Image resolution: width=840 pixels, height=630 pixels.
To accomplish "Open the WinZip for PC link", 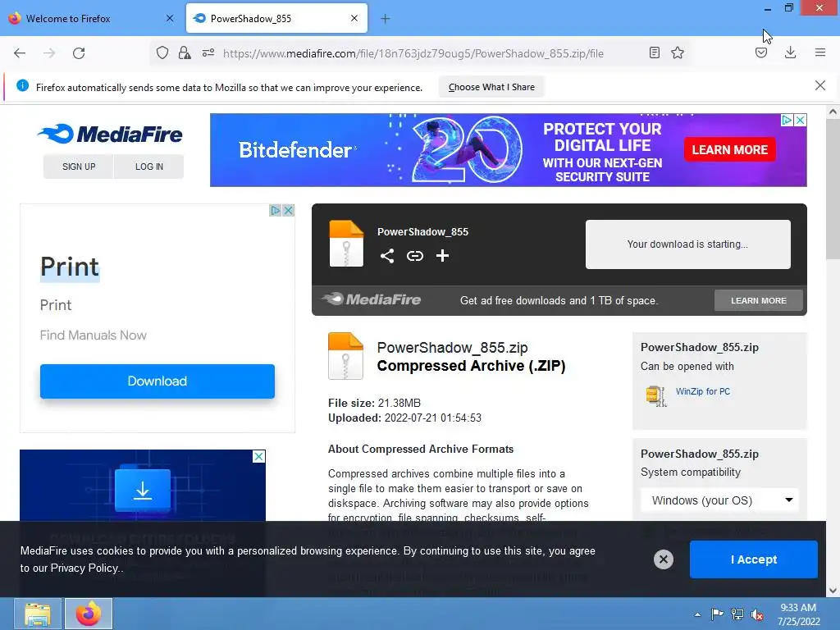I will tap(702, 391).
